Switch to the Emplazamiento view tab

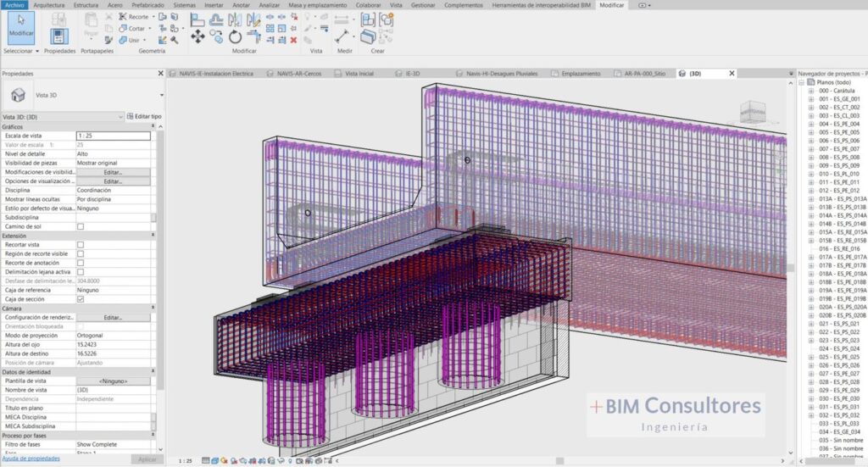click(x=581, y=74)
